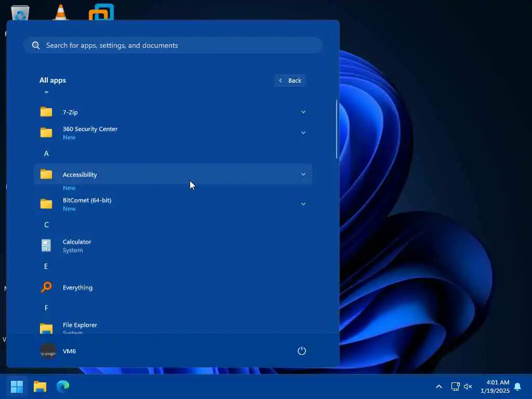Click the BitComet (64-bit) folder icon
Image resolution: width=532 pixels, height=399 pixels.
46,204
